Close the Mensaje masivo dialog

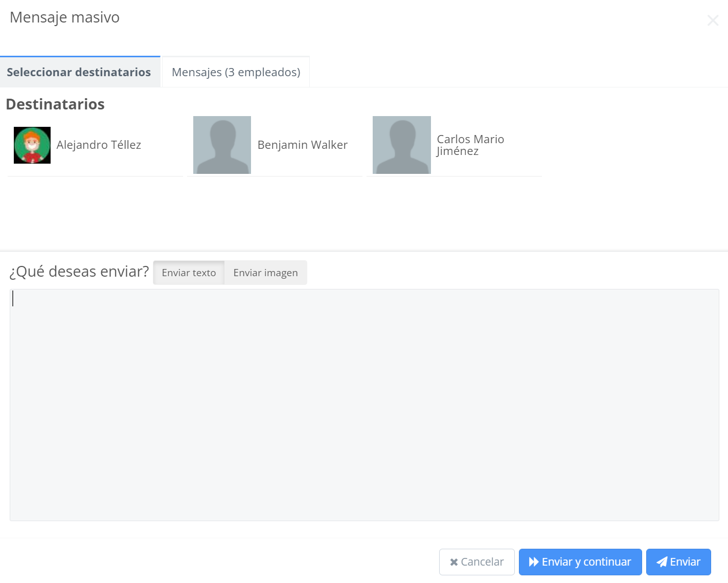tap(713, 20)
